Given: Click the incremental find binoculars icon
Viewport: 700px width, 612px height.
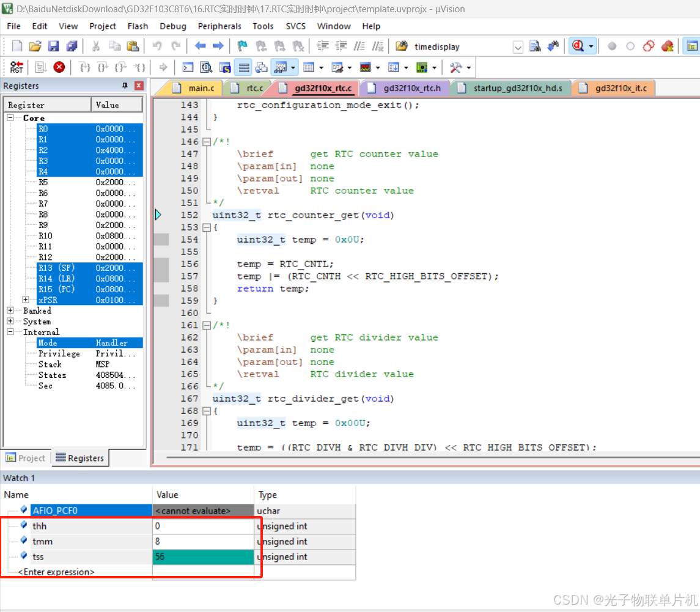Looking at the screenshot, I should click(x=553, y=46).
